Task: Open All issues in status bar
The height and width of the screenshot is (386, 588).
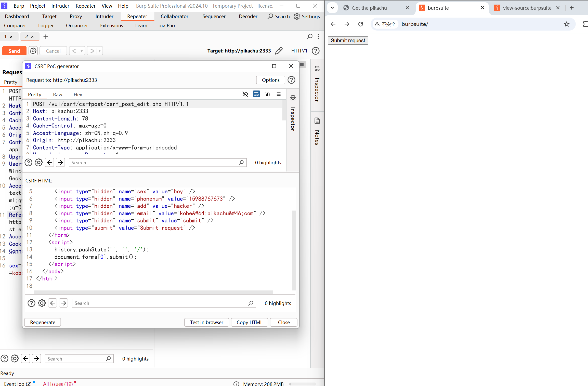Action: (x=58, y=383)
